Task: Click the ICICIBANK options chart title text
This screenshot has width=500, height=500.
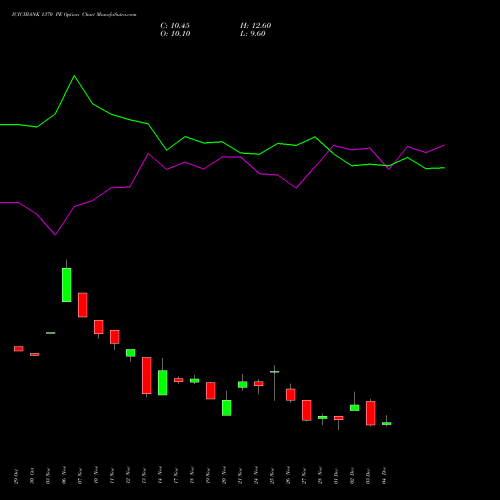Action: [74, 15]
